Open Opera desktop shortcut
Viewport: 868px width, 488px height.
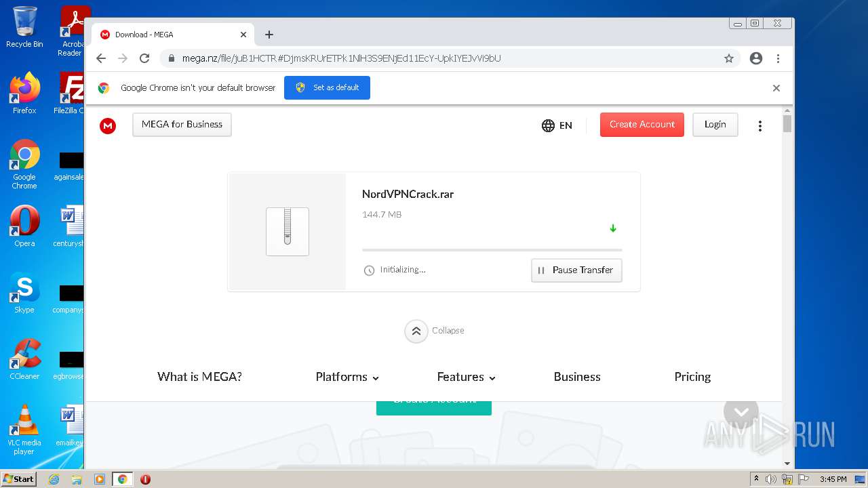[24, 226]
